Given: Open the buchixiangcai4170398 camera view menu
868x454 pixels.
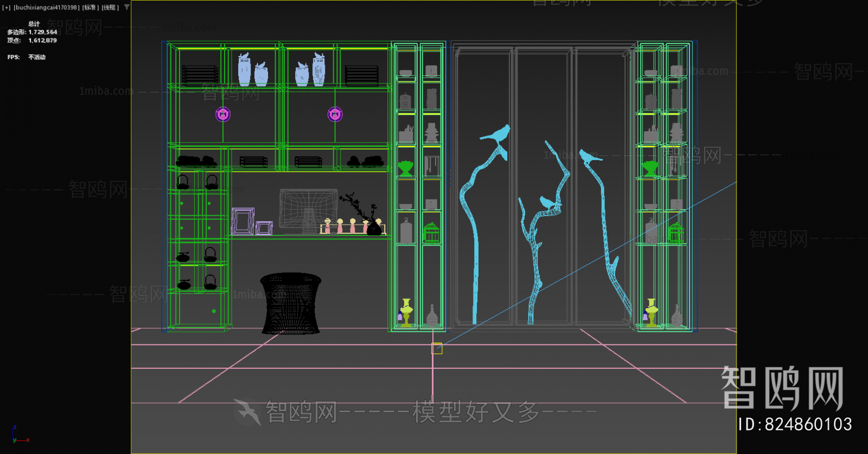Looking at the screenshot, I should pos(46,8).
